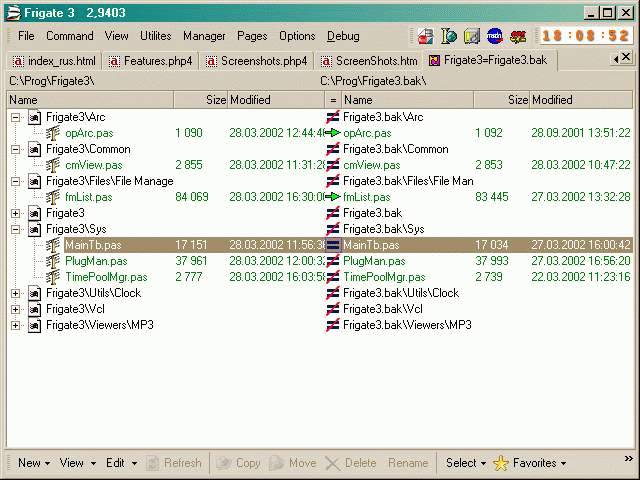Click the equals column header
Viewport: 640px width, 480px height.
(x=333, y=100)
